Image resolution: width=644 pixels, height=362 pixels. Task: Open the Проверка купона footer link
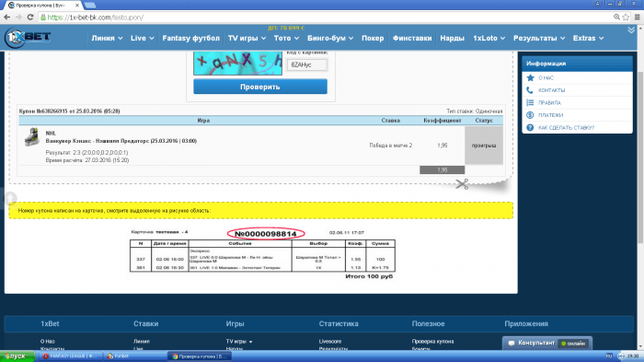click(x=432, y=342)
